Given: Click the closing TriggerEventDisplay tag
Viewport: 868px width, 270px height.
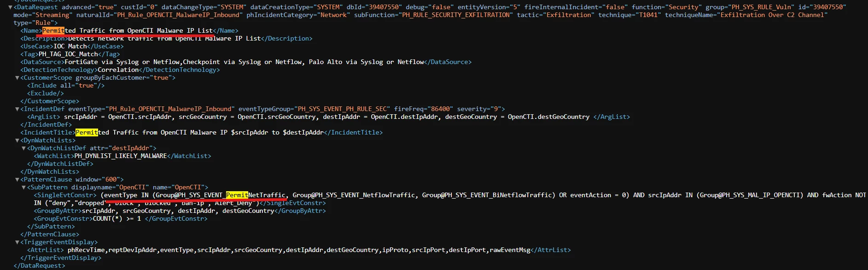Looking at the screenshot, I should pos(61,258).
